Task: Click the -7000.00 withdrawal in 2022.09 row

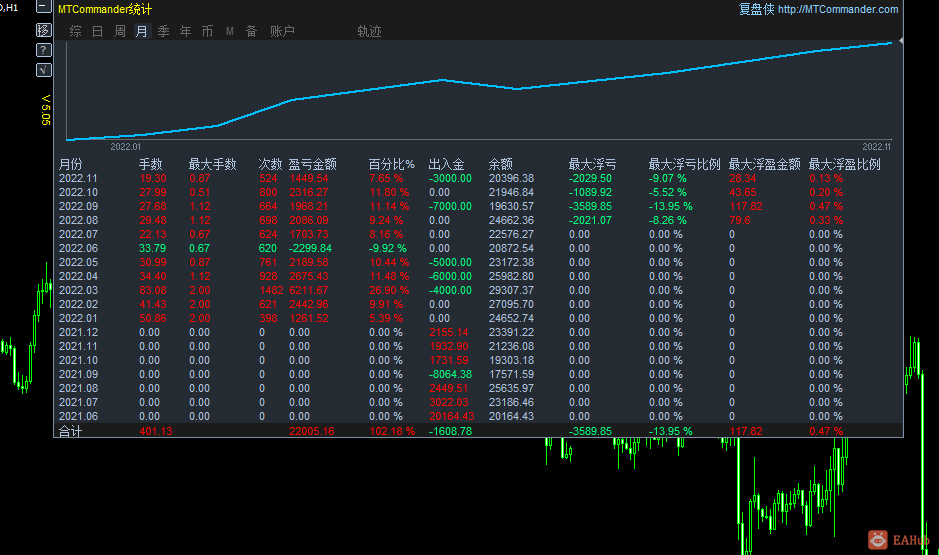Action: tap(450, 207)
